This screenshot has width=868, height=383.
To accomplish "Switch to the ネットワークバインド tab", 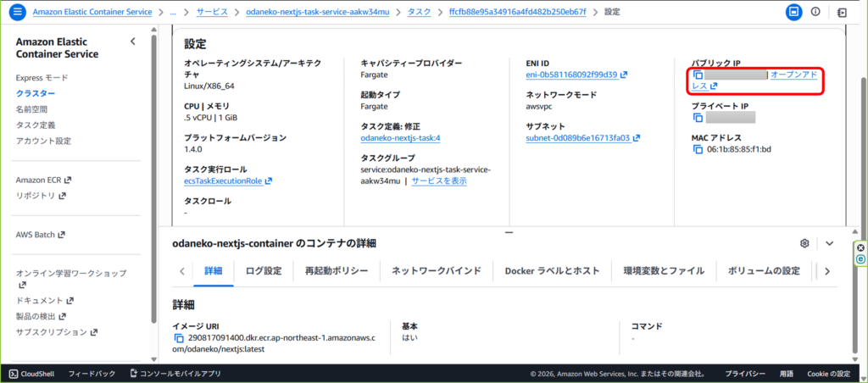I will 436,271.
